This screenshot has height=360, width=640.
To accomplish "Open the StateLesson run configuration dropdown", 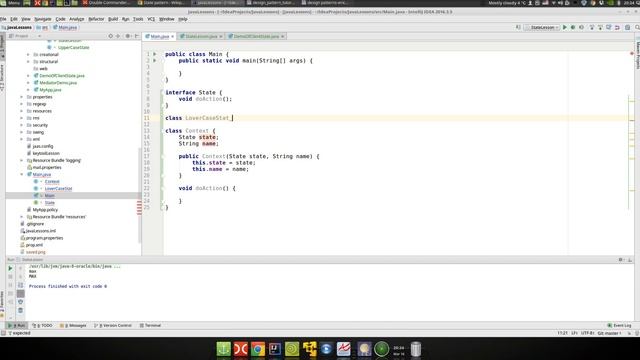I will click(542, 27).
